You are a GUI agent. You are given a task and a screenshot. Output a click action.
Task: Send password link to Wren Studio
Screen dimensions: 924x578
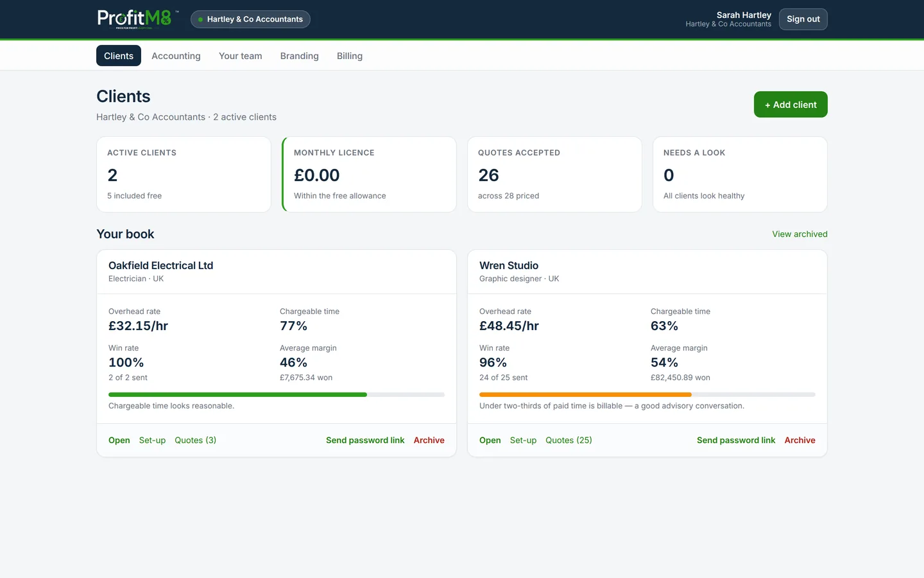(x=736, y=440)
